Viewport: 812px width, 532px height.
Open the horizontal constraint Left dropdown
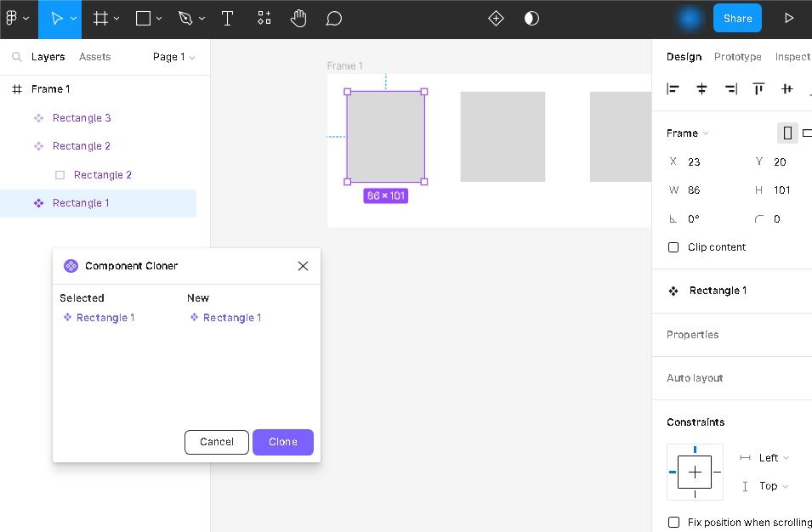coord(773,458)
